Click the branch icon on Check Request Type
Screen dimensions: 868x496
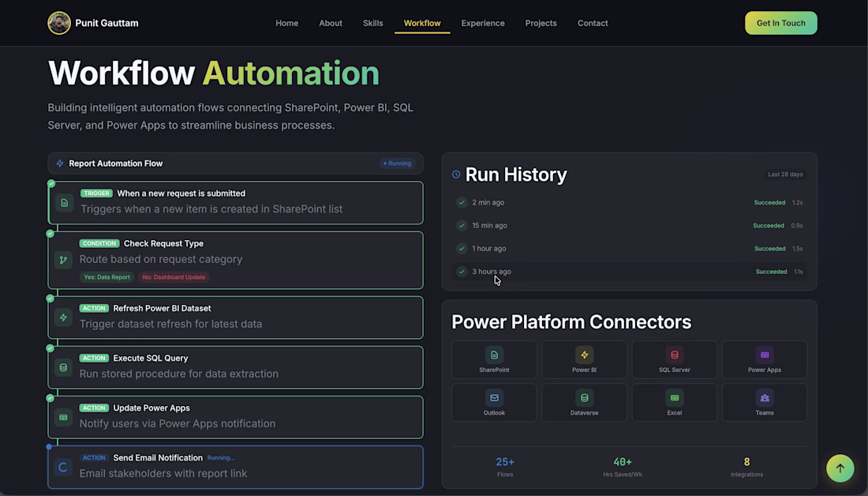(63, 260)
